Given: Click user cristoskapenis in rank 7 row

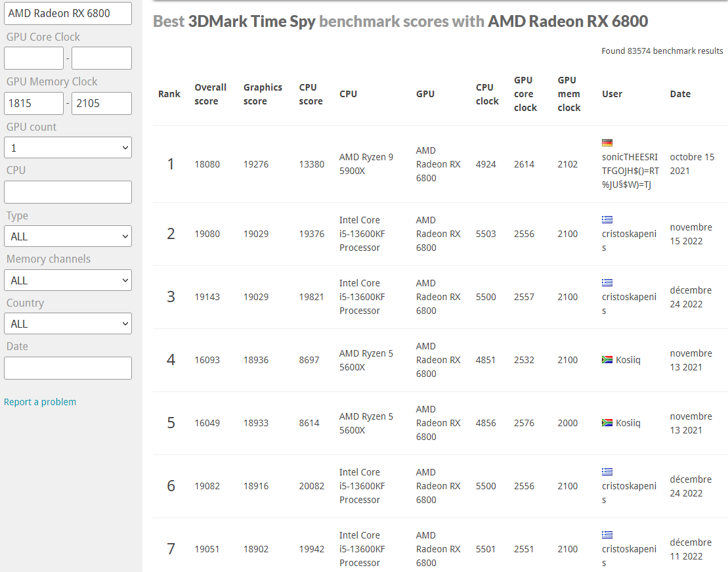Looking at the screenshot, I should coord(629,556).
